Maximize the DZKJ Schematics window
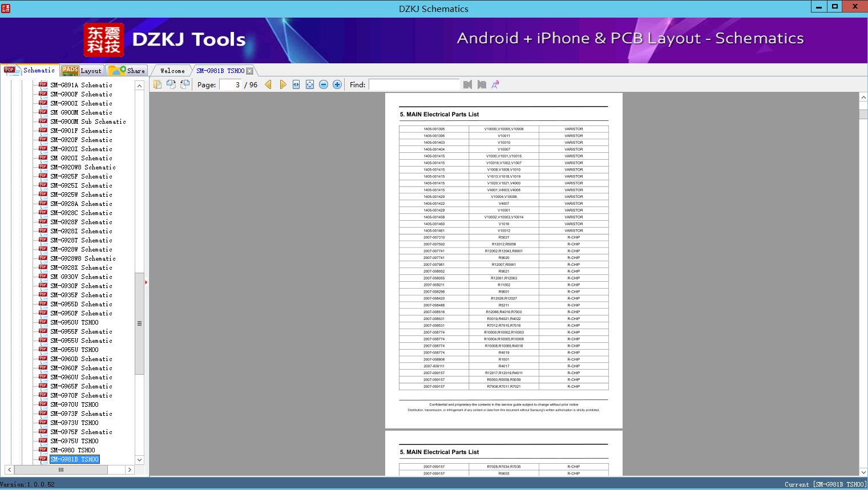868x490 pixels. click(835, 6)
